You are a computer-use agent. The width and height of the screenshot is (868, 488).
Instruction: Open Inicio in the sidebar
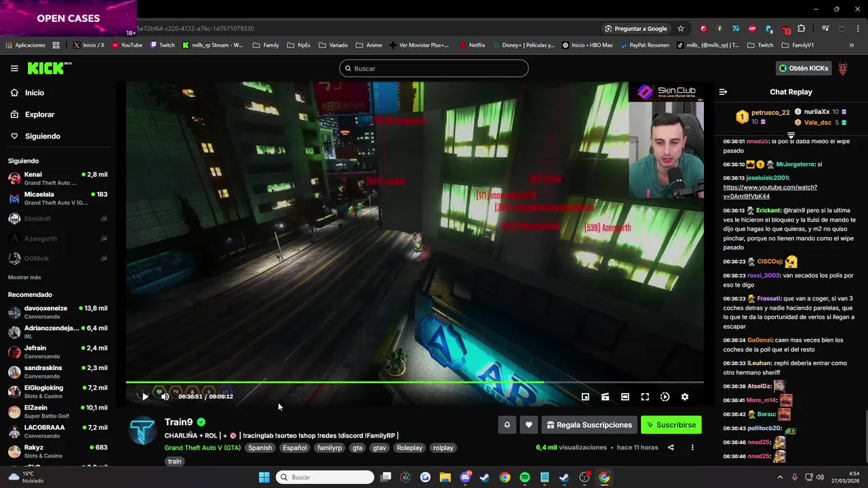56,93
